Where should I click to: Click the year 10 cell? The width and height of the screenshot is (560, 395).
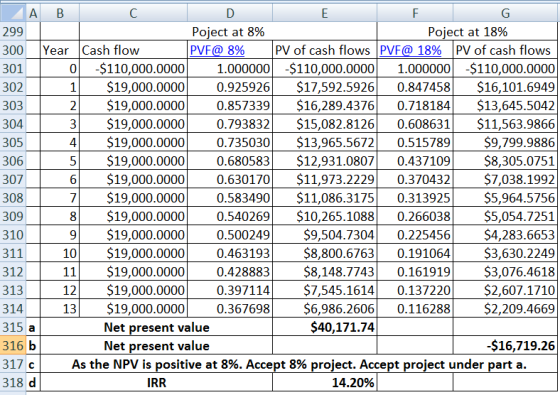pos(60,253)
